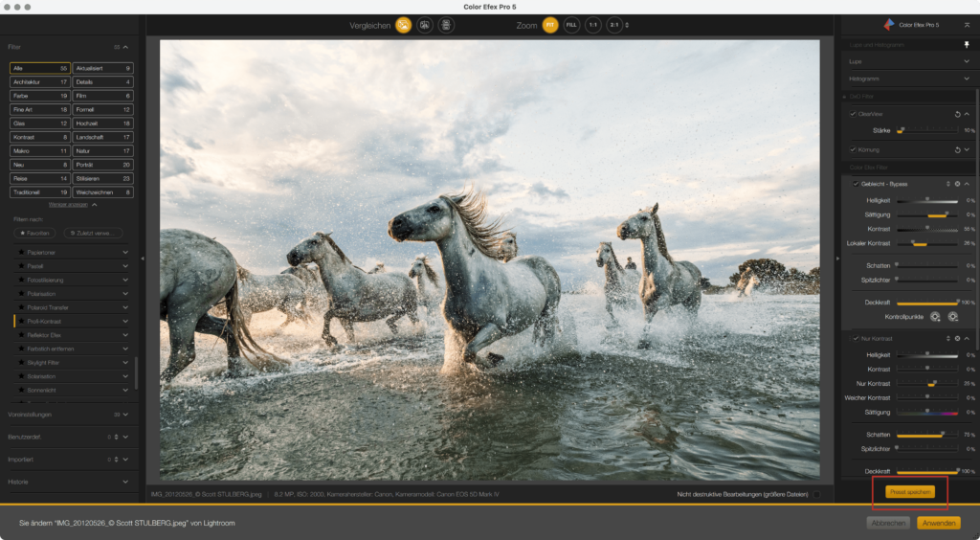Favorite the Solarisation filter star
This screenshot has height=540, width=980.
pyautogui.click(x=21, y=376)
